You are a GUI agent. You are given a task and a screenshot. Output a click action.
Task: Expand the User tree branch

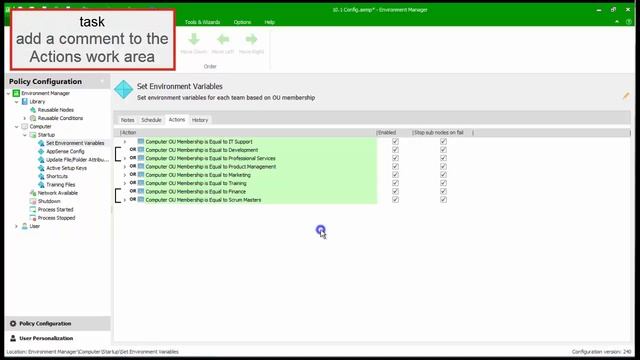16,226
